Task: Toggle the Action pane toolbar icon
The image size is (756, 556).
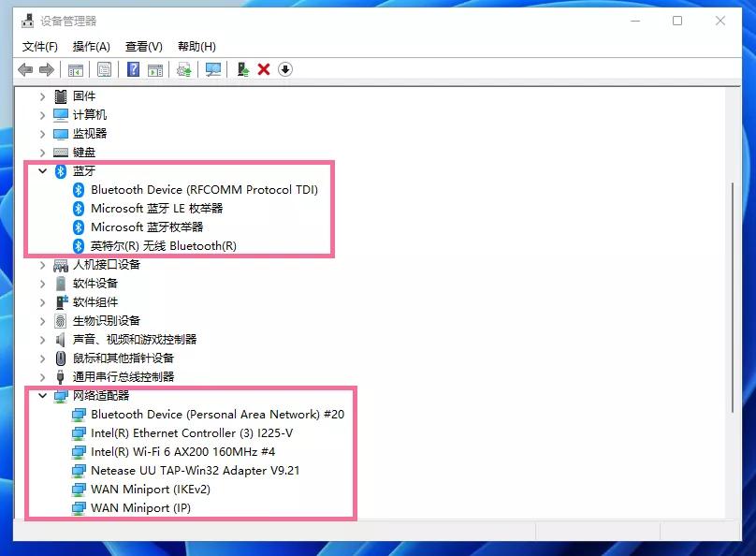Action: pos(155,70)
